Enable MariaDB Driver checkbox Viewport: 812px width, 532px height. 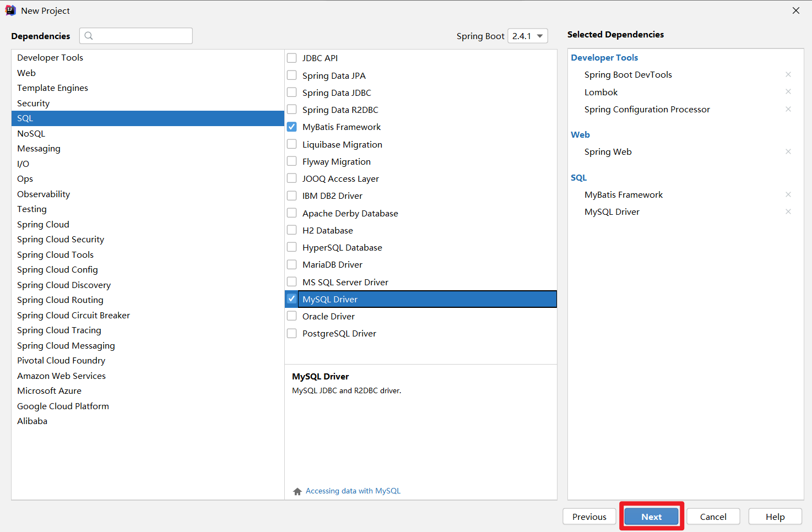click(x=292, y=264)
